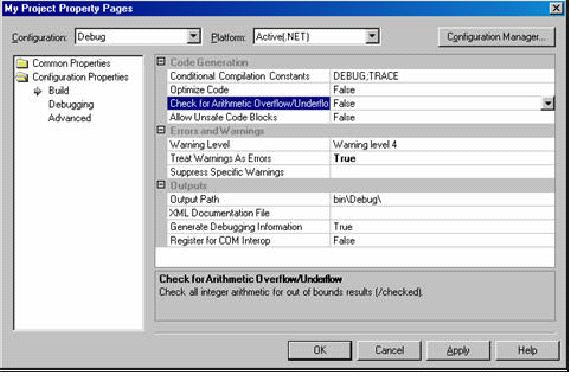Select Configuration Properties in the tree
This screenshot has height=384, width=569.
coord(80,77)
